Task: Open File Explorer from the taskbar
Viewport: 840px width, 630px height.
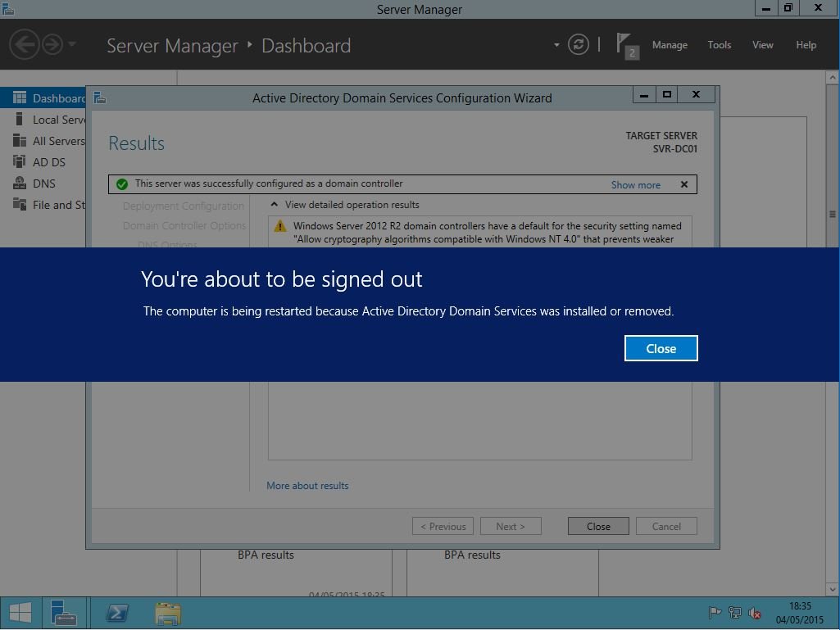Action: click(x=168, y=613)
